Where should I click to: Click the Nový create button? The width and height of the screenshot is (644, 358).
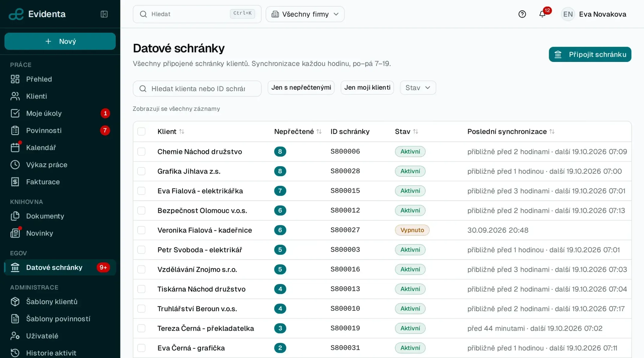(60, 41)
